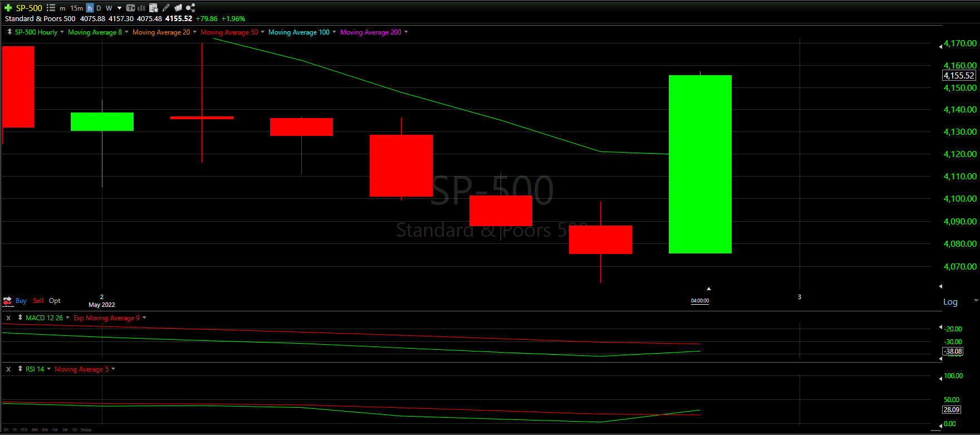Click the -38.08 MACD value label
Image resolution: width=980 pixels, height=435 pixels.
(x=953, y=351)
